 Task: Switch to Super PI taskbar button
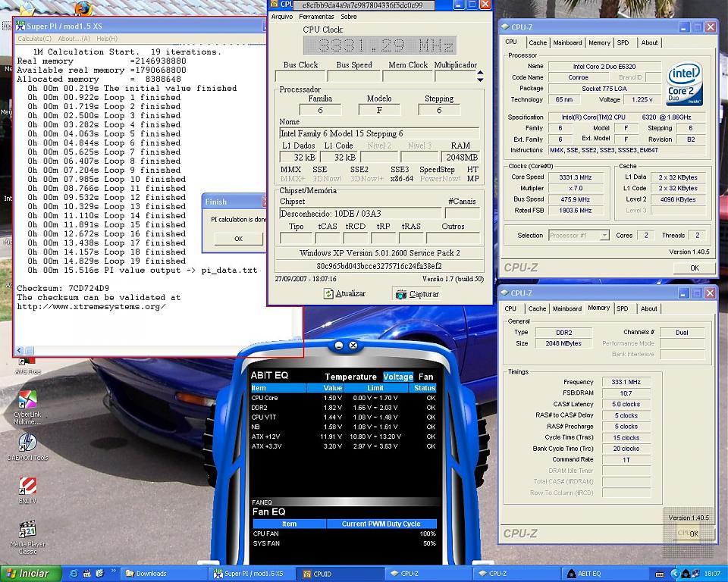251,574
